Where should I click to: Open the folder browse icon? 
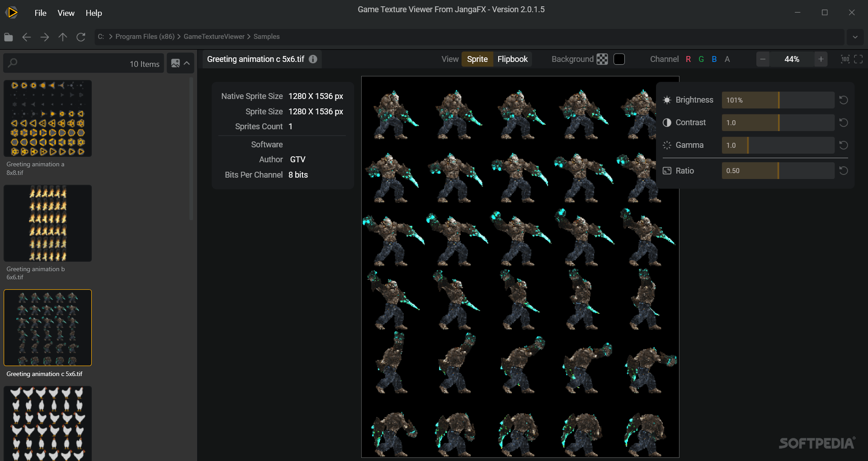click(x=9, y=37)
